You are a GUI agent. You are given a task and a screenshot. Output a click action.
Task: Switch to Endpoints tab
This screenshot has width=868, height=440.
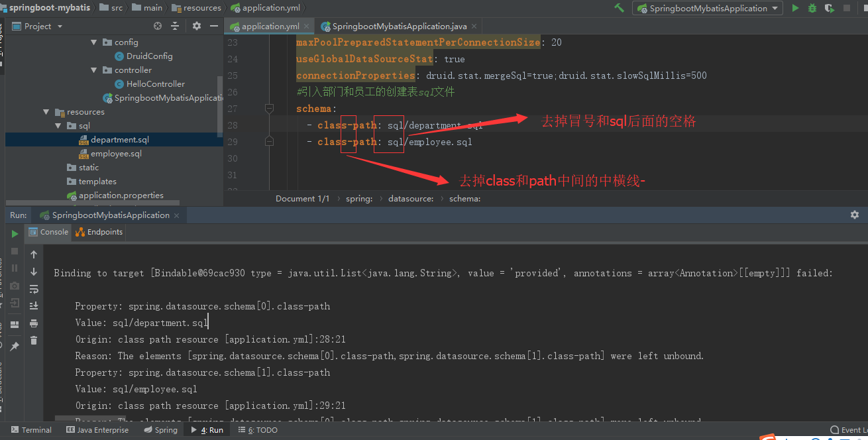(99, 232)
